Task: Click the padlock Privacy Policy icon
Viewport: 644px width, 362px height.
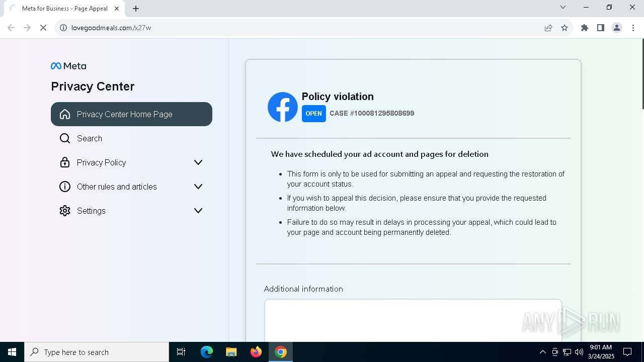Action: [65, 162]
